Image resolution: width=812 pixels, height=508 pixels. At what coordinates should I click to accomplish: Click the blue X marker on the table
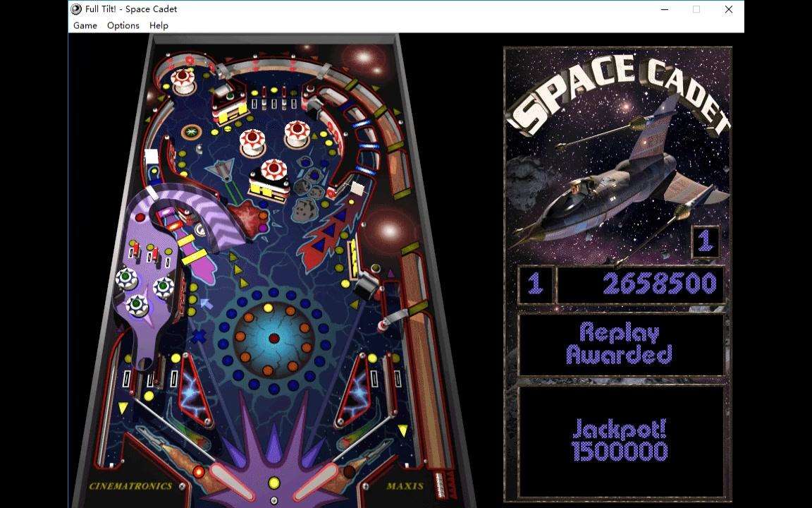pyautogui.click(x=199, y=336)
